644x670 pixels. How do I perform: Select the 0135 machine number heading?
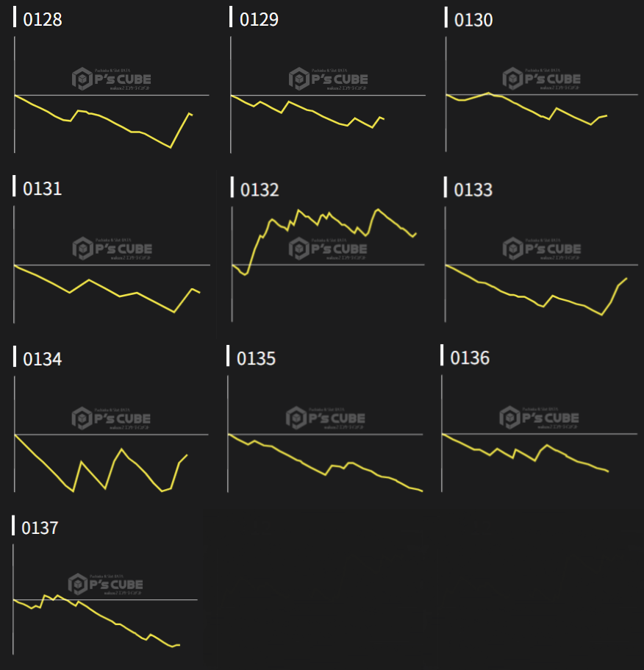pos(256,359)
